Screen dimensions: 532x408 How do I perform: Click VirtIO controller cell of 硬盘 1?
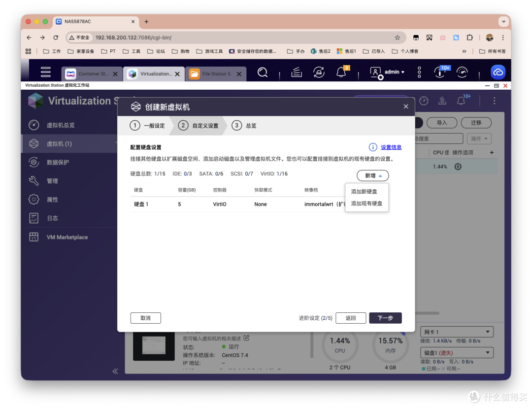pyautogui.click(x=220, y=204)
